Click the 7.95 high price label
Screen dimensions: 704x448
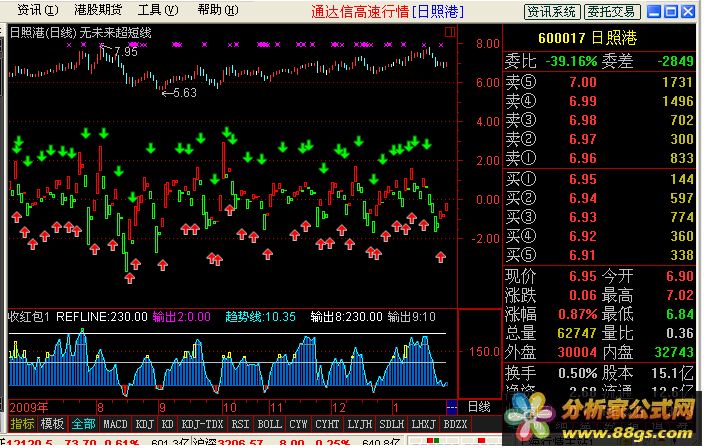click(126, 52)
